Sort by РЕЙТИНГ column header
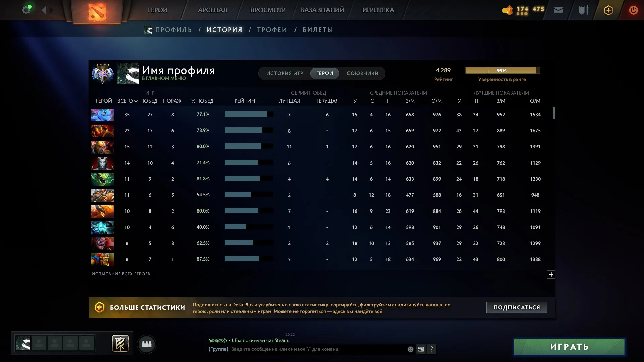 point(246,101)
